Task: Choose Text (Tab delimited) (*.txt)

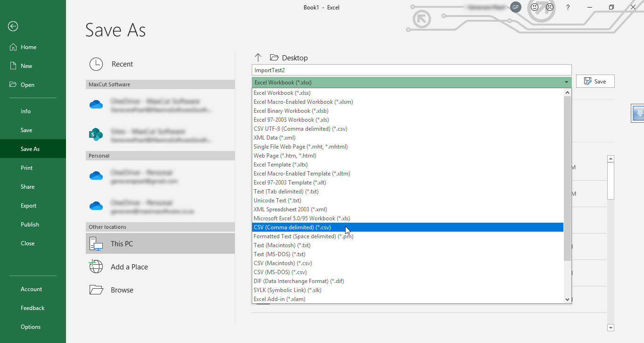Action: coord(408,192)
